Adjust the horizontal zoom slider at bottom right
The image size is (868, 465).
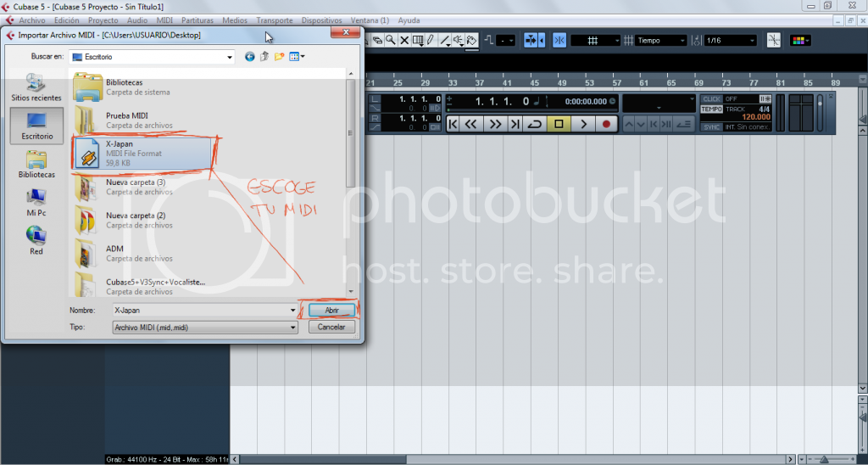click(824, 459)
